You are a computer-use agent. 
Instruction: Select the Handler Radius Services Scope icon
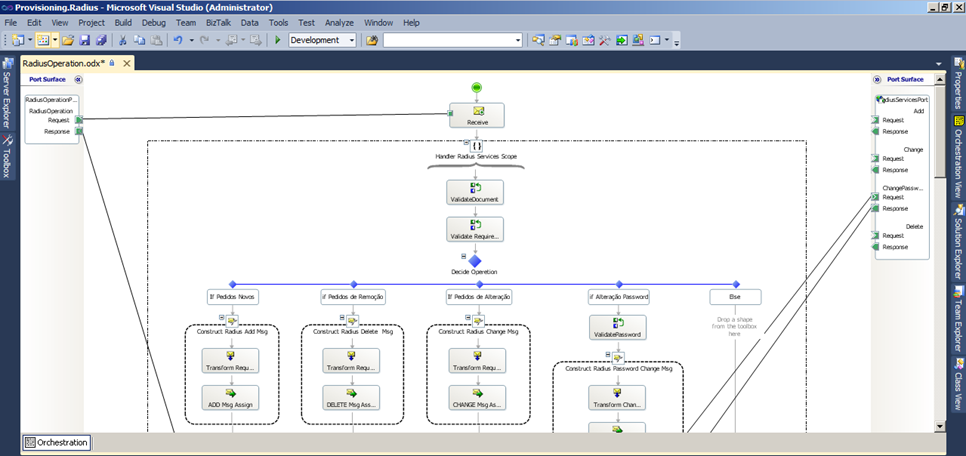(x=476, y=146)
